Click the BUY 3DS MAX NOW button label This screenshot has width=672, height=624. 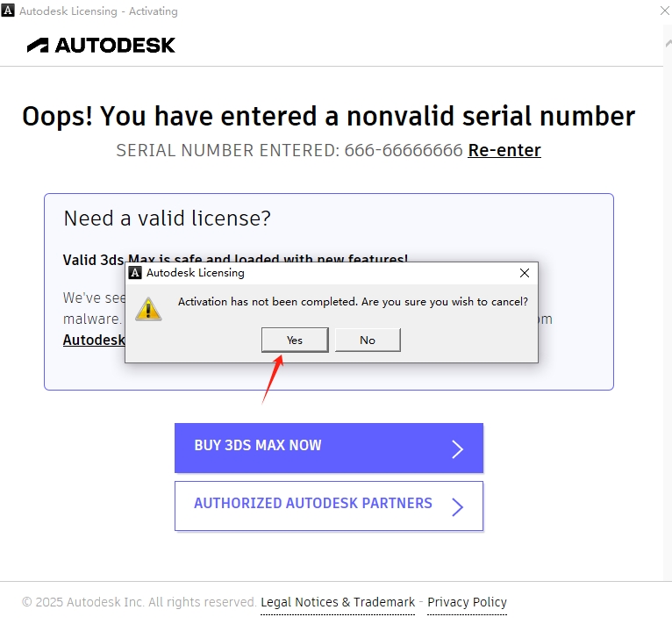[x=258, y=446]
